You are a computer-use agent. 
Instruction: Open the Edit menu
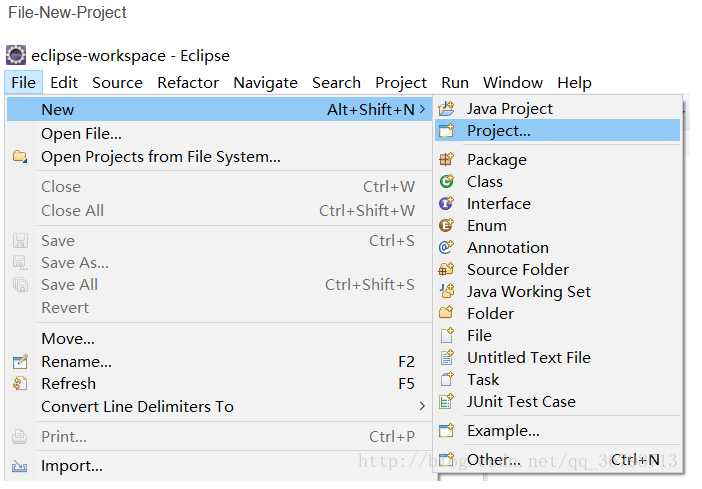(x=64, y=82)
